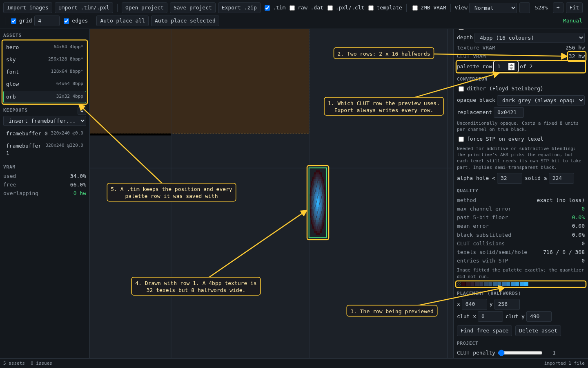The image size is (588, 368).
Task: Enable the 2MB VRAM checkbox
Action: [415, 8]
